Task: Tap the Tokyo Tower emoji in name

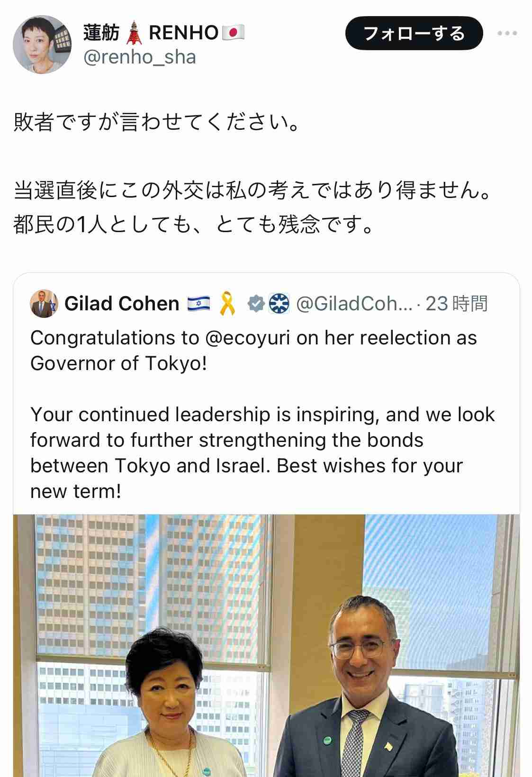Action: click(135, 33)
